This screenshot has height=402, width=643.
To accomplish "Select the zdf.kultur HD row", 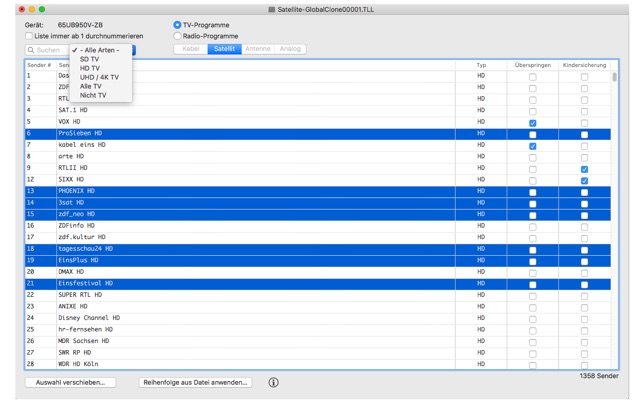I will (x=318, y=237).
